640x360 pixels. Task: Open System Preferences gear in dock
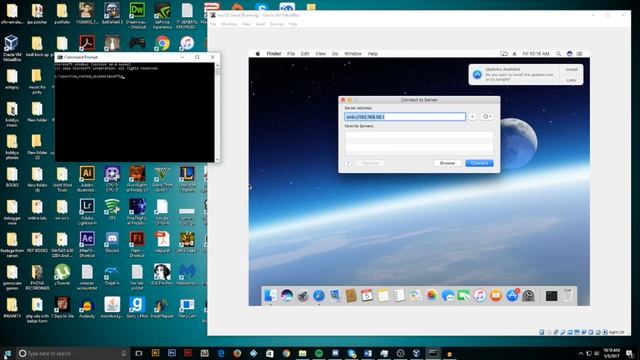point(528,296)
